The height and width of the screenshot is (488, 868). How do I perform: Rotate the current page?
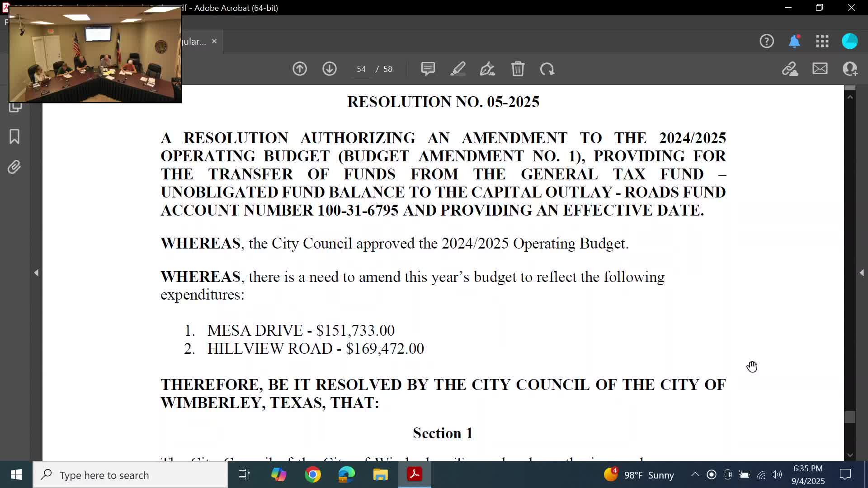[547, 69]
